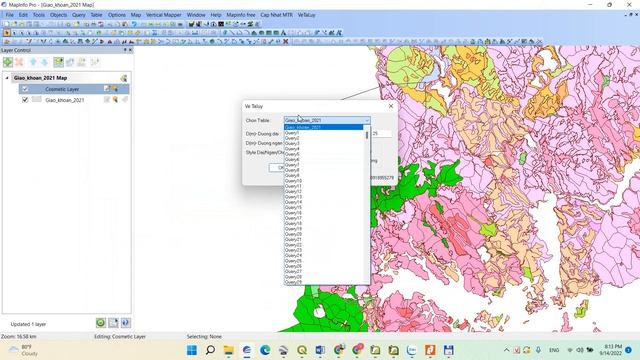Choose Query5 in the table list

tap(324, 154)
